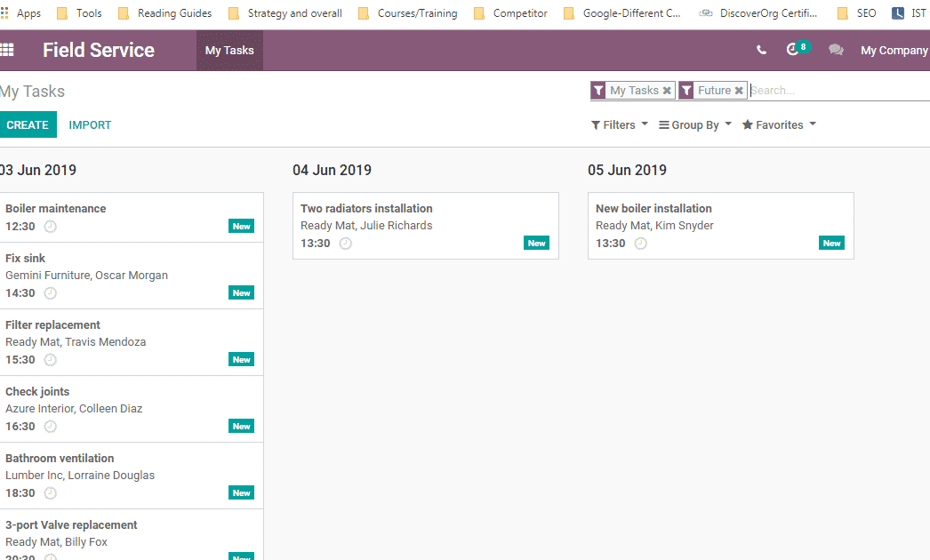930x560 pixels.
Task: Open the IST bookmark
Action: (x=910, y=13)
